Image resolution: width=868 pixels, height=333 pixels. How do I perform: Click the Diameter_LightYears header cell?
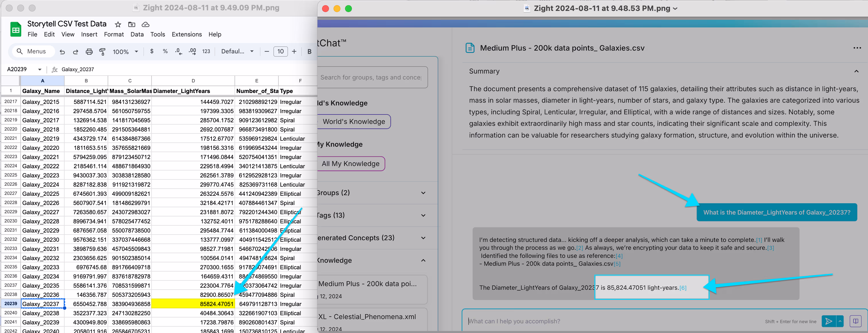[x=193, y=91]
